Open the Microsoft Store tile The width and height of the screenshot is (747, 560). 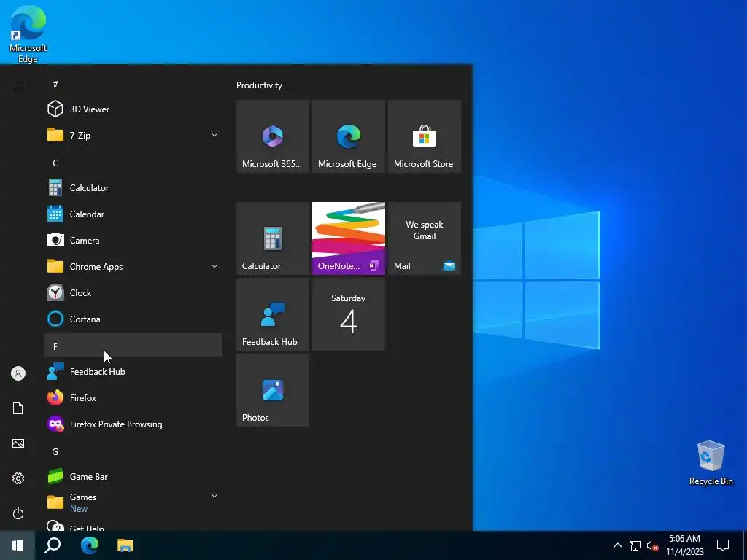point(425,136)
